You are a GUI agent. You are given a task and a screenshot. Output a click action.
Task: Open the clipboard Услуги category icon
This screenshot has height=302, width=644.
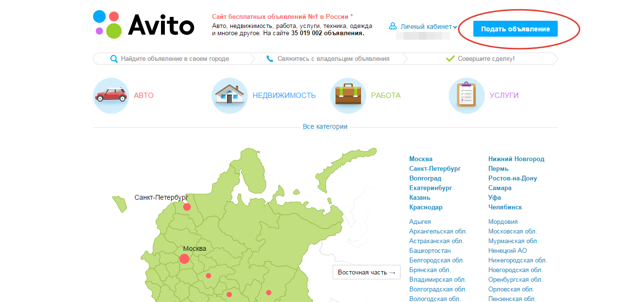tap(467, 96)
